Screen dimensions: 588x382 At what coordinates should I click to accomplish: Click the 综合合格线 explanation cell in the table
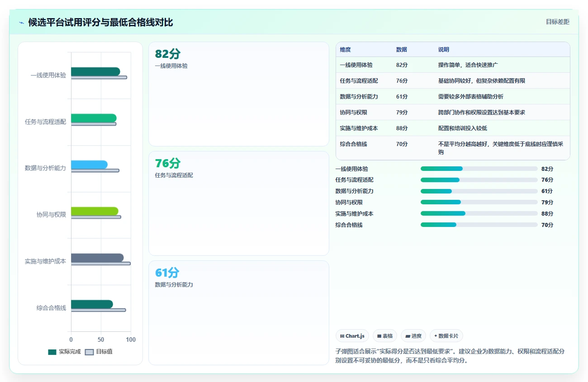[501, 148]
